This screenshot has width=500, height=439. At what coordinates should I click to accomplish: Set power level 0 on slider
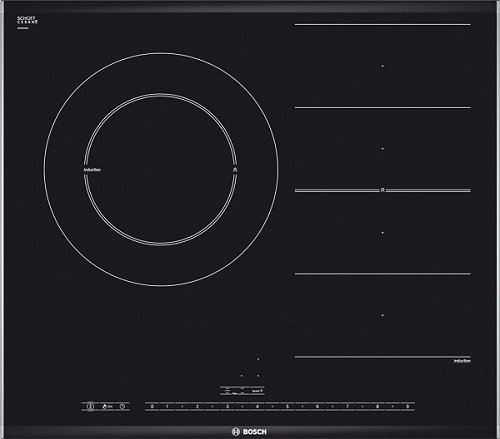coord(152,406)
